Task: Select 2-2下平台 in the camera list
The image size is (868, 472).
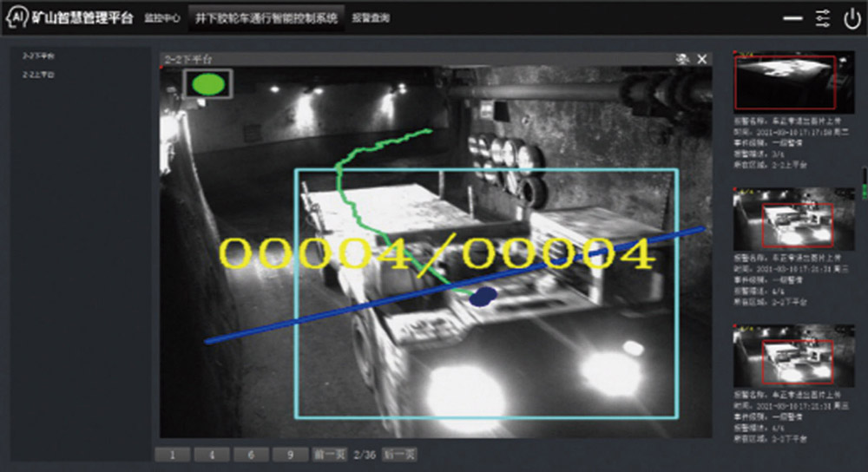Action: (x=38, y=56)
